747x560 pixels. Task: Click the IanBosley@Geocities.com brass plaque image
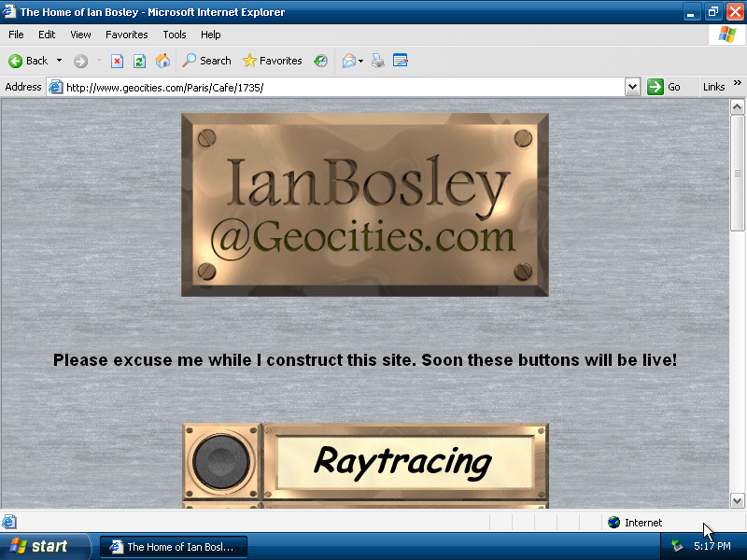pos(365,204)
